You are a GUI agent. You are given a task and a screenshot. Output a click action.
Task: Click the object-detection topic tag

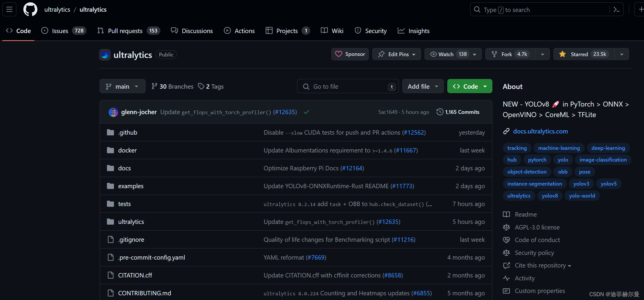pos(527,172)
